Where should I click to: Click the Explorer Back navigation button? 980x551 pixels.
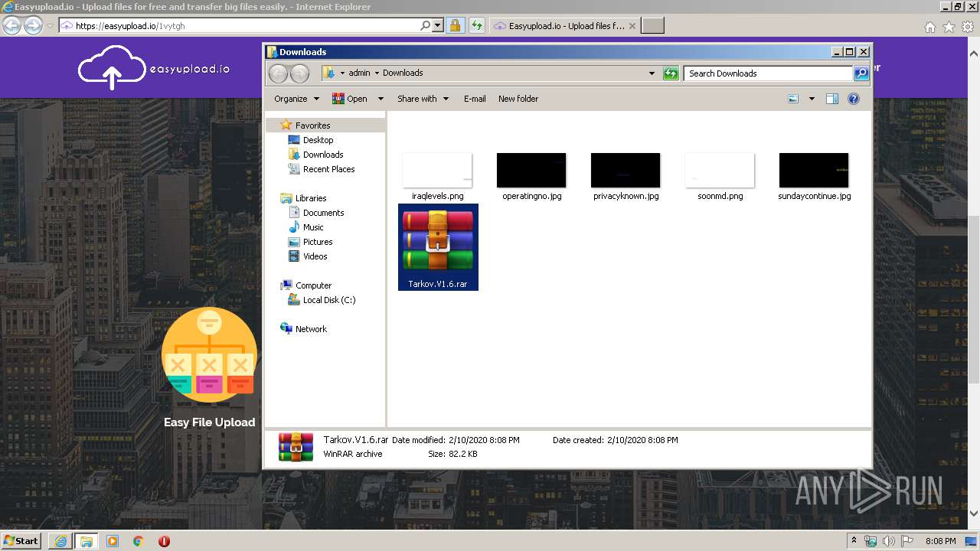coord(278,73)
